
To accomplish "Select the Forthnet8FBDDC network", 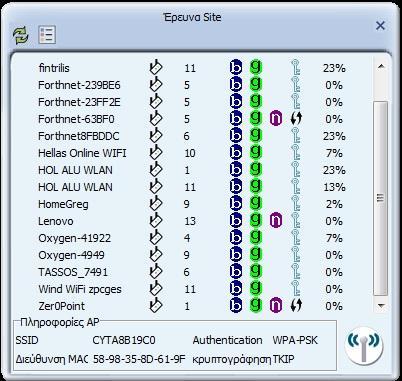I will [x=79, y=136].
